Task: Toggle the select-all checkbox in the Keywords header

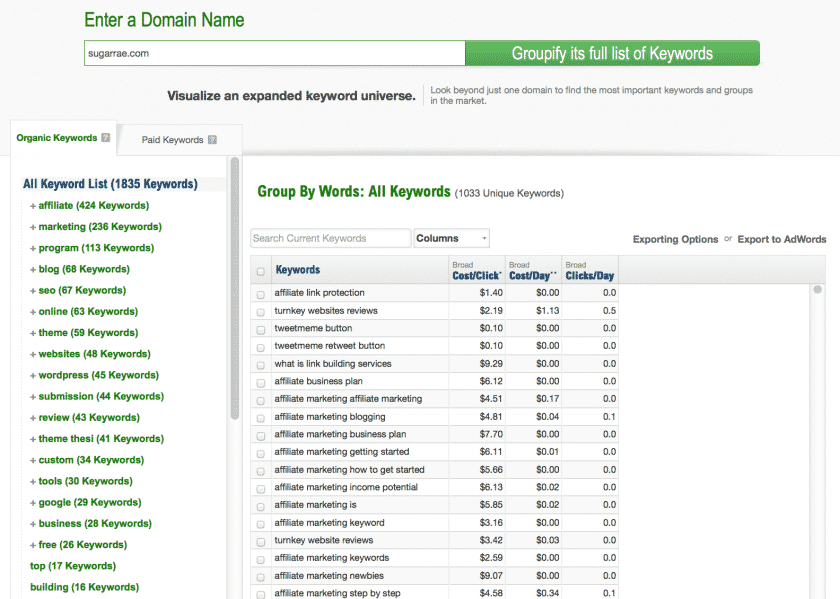Action: pos(261,272)
